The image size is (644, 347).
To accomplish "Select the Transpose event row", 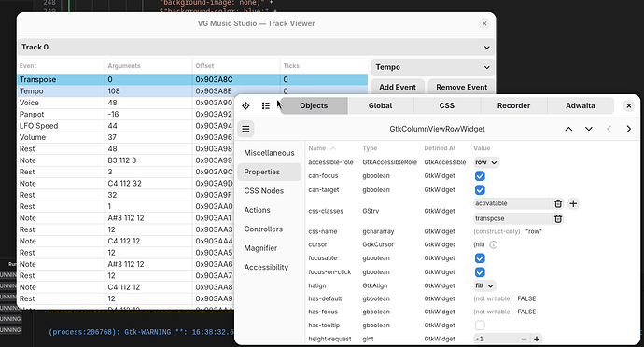I will pyautogui.click(x=192, y=79).
